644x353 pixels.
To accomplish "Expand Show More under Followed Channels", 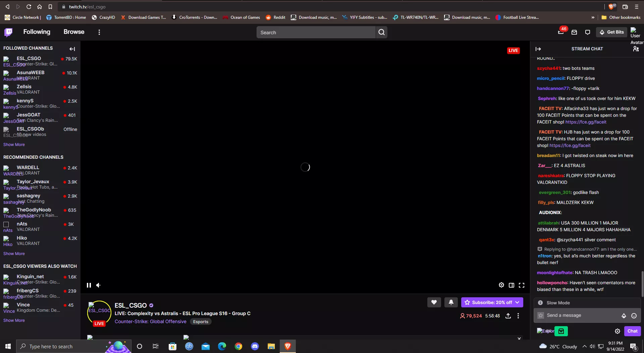I will (x=14, y=144).
